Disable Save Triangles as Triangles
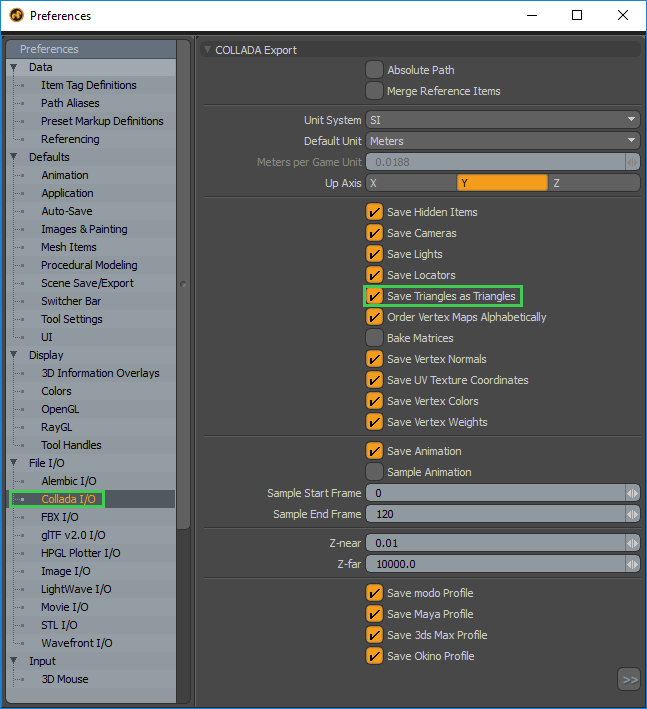This screenshot has width=647, height=709. coord(374,296)
